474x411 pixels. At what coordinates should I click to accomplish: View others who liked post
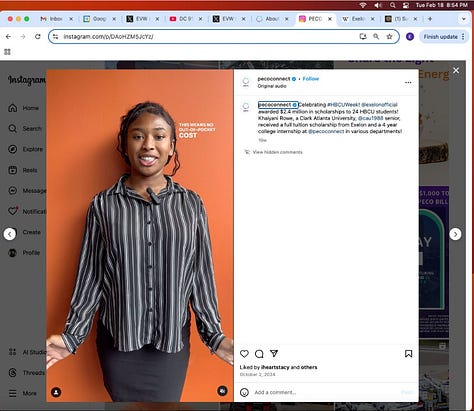309,367
